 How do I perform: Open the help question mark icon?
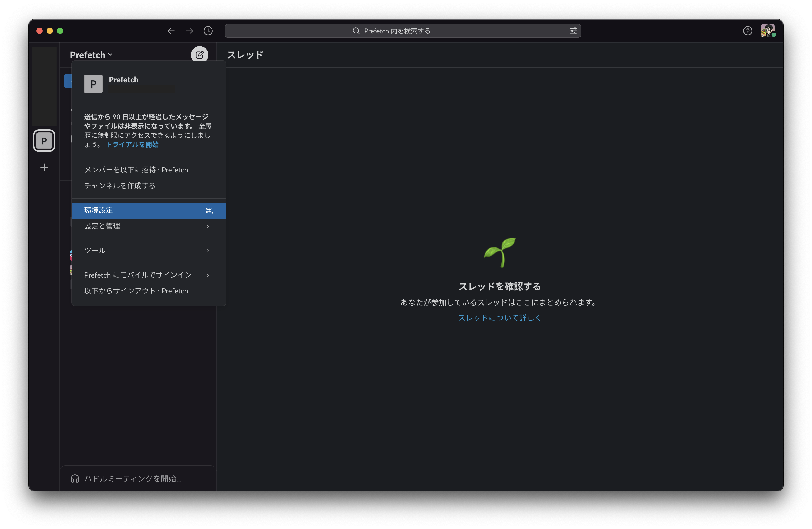(748, 31)
